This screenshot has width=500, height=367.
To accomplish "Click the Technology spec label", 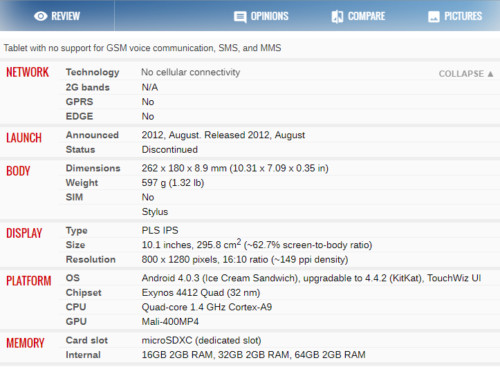I will click(92, 72).
